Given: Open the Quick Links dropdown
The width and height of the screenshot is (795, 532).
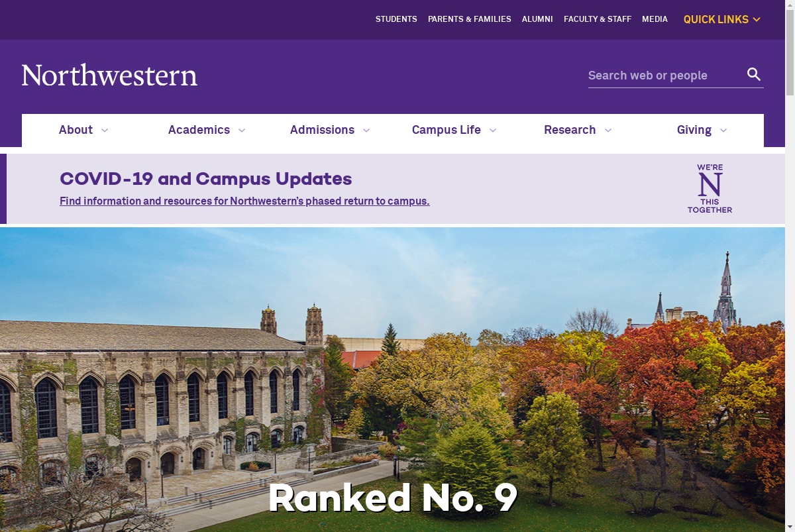Looking at the screenshot, I should click(x=721, y=19).
